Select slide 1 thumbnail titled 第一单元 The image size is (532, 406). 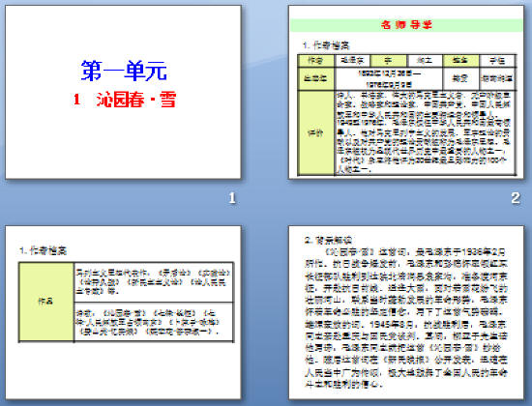point(123,92)
